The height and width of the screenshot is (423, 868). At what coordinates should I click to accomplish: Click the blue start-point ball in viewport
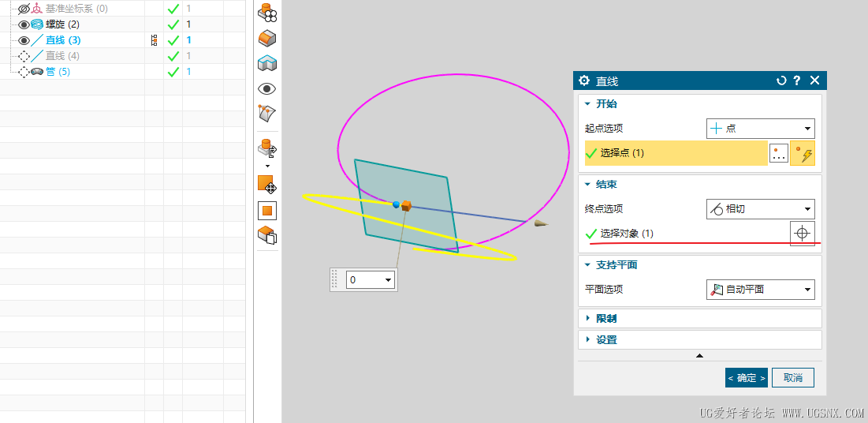[x=397, y=204]
